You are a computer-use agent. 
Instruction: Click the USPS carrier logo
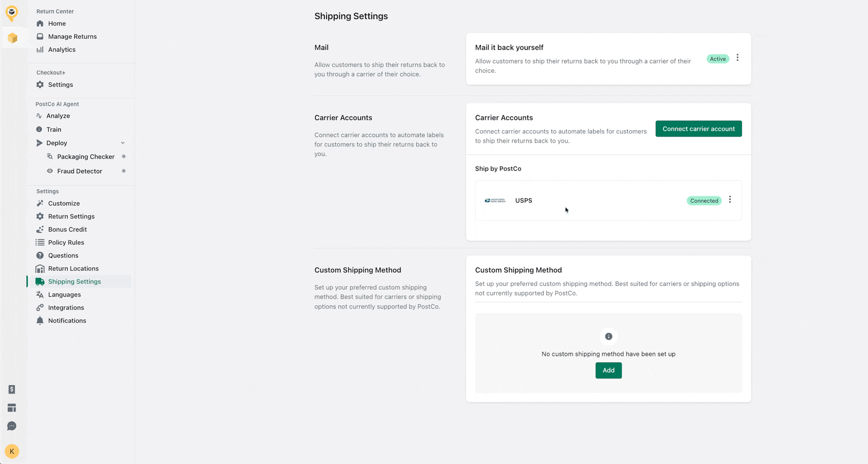(495, 201)
